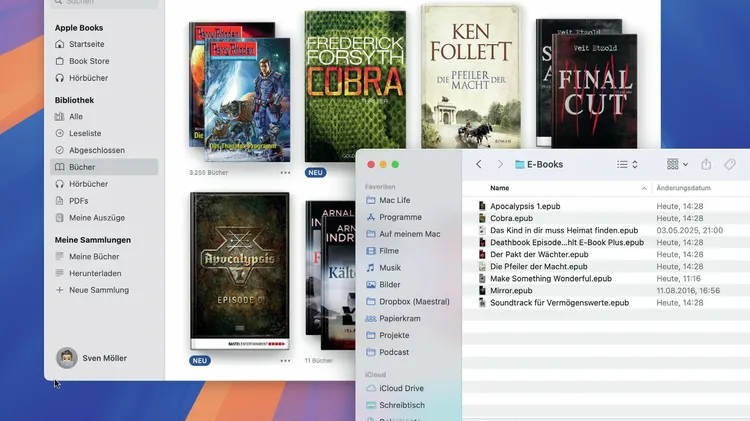Screen dimensions: 750x421
Task: Open the Arnaldur Indriðason book stack
Action: (331, 275)
